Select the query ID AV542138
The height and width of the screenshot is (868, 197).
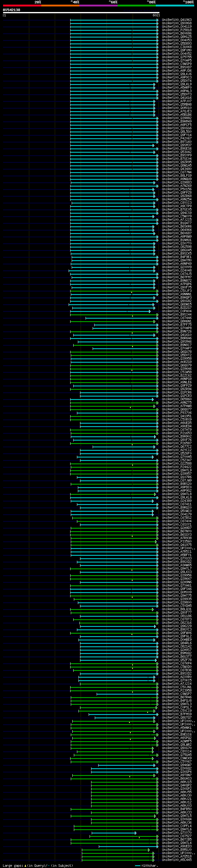[x=11, y=10]
